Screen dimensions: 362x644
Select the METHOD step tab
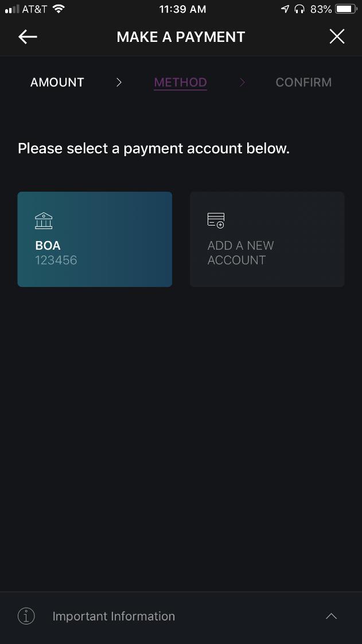click(180, 83)
